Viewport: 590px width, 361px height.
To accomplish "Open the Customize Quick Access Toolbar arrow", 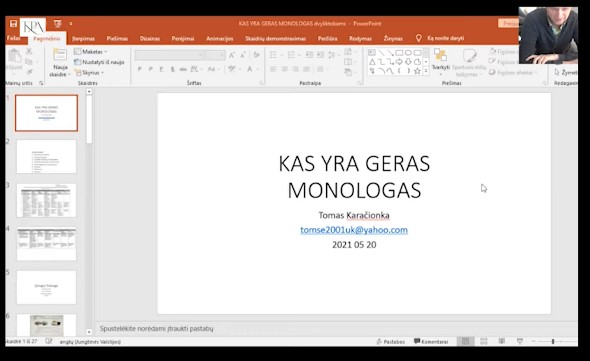I will tap(71, 24).
